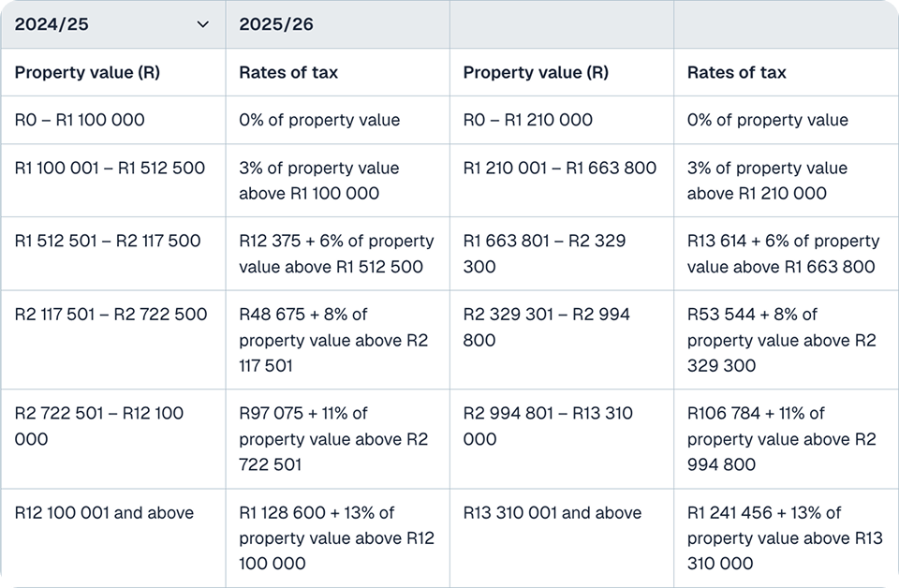Select the R12 100 001 and above cell
This screenshot has width=899, height=588.
(104, 513)
